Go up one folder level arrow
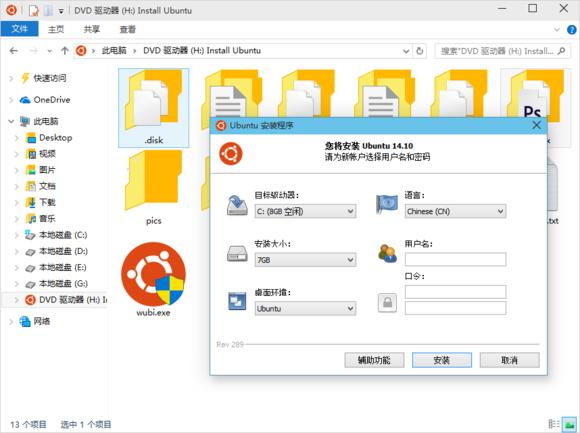This screenshot has height=433, width=580. [65, 51]
